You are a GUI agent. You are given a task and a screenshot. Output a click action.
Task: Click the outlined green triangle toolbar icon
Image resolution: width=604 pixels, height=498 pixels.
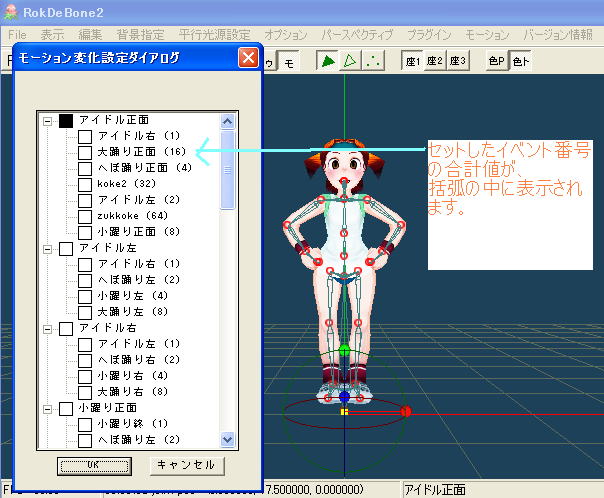[348, 61]
